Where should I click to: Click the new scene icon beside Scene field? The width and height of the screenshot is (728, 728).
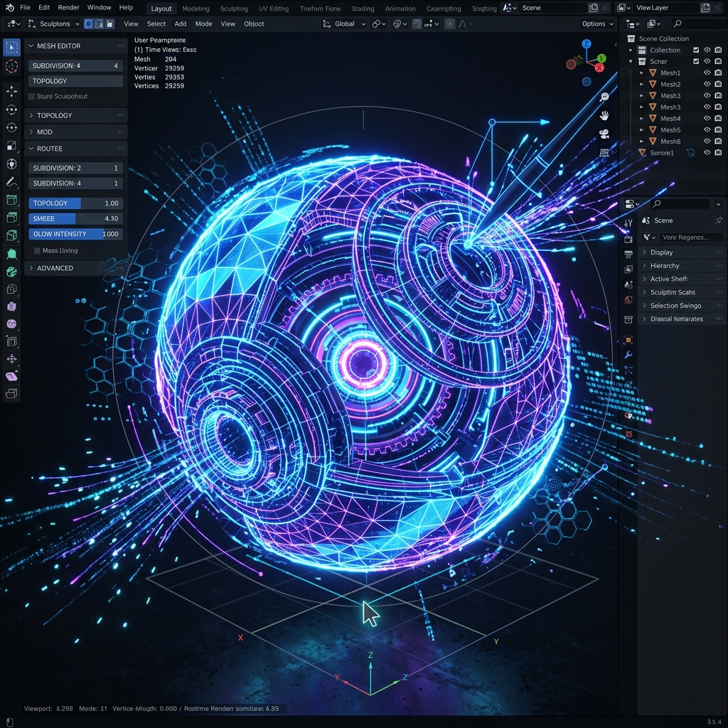594,8
